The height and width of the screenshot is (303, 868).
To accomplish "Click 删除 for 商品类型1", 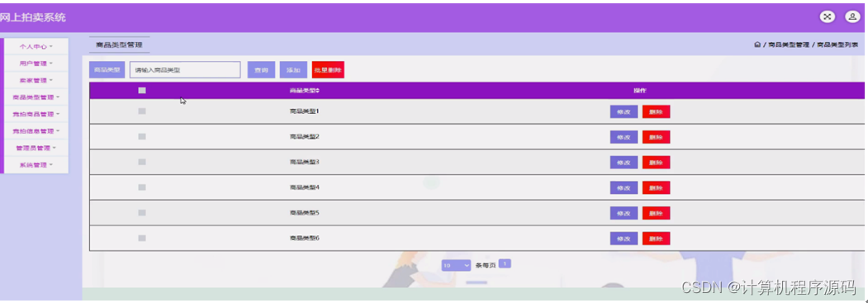I will point(656,111).
